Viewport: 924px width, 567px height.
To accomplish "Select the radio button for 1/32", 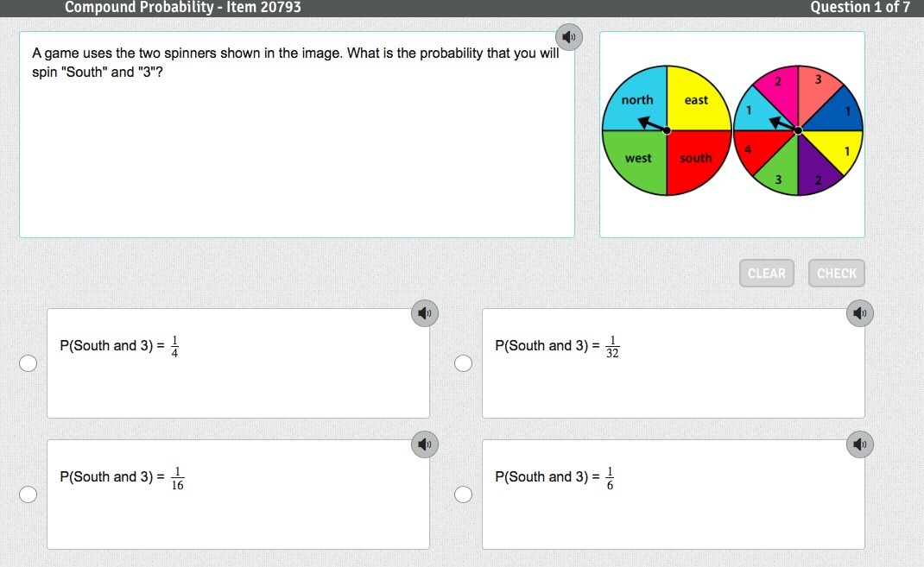I will pos(464,363).
